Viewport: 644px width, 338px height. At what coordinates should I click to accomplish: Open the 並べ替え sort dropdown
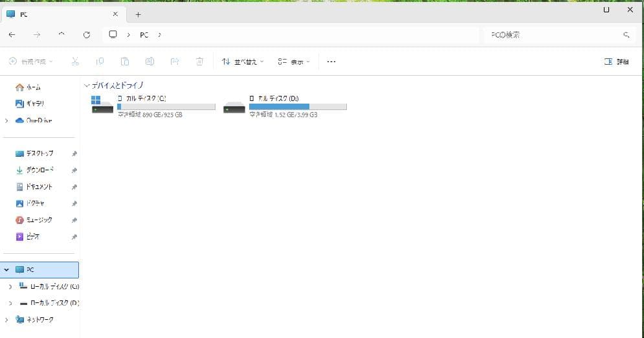[243, 62]
